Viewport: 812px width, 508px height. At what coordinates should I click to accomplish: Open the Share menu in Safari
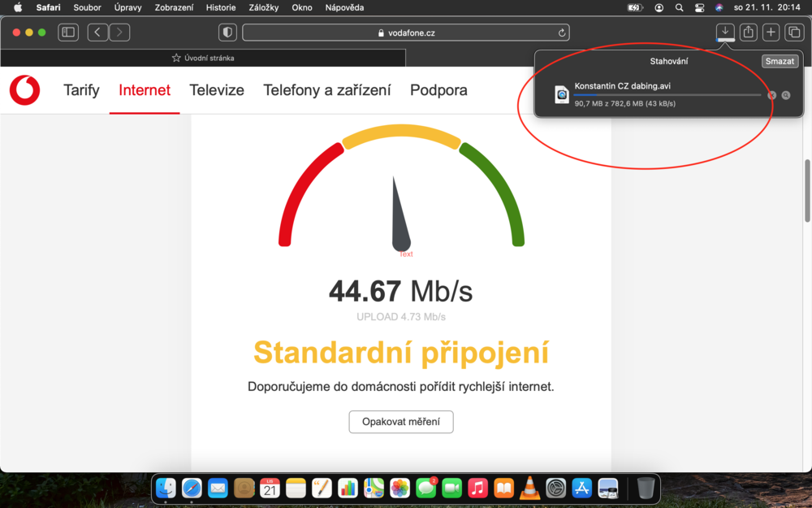(x=748, y=32)
